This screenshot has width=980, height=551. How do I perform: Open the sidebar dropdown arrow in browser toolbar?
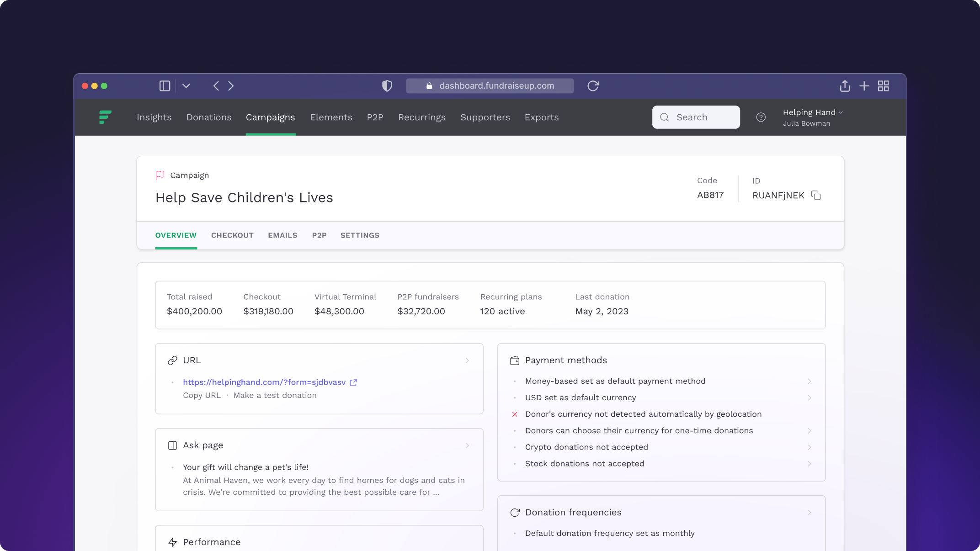pyautogui.click(x=186, y=86)
